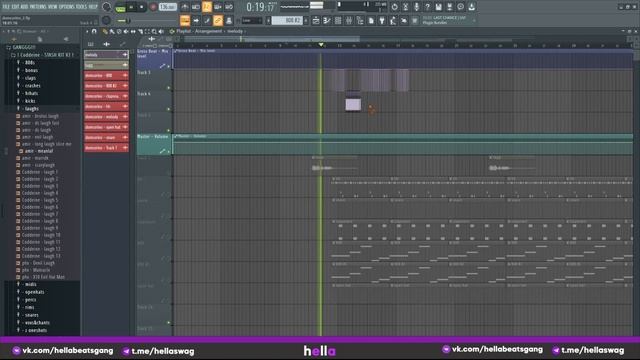Open the Browser toggle icon
Image resolution: width=640 pixels, height=360 pixels.
click(360, 20)
